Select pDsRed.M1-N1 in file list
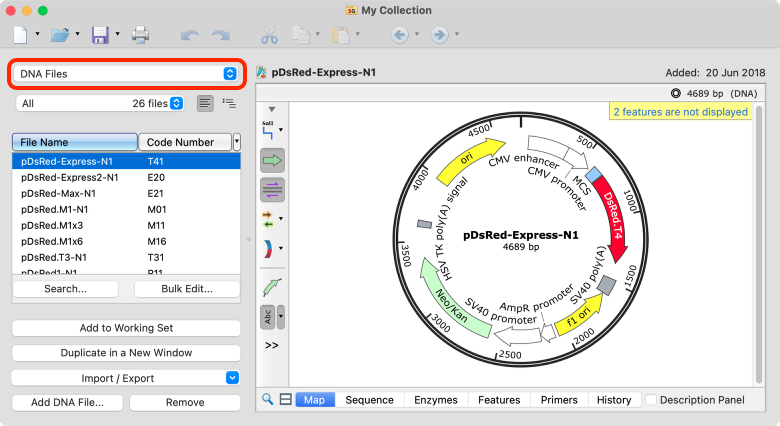Screen dimensions: 780x426 point(126,209)
